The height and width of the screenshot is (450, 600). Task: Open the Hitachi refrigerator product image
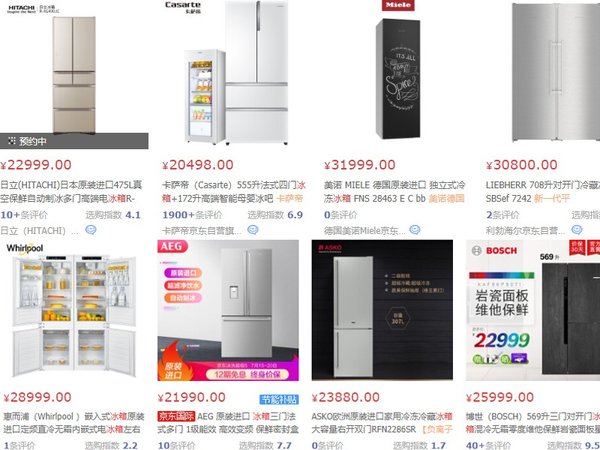[74, 75]
